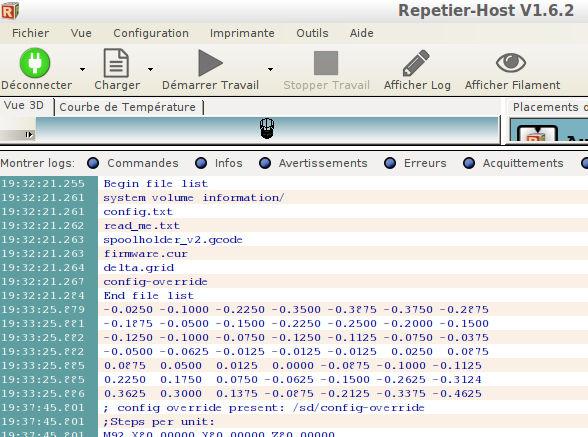Viewport: 588px width, 437px height.
Task: Click the Charger button label
Action: coord(117,85)
